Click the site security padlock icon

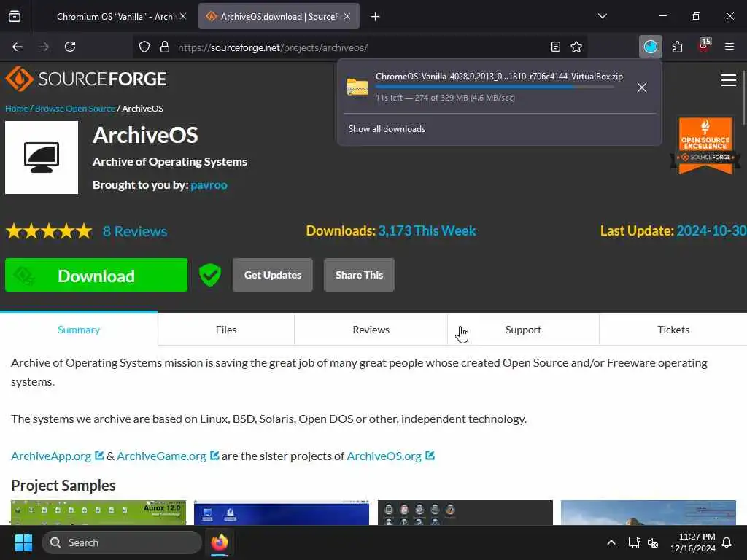pos(165,47)
